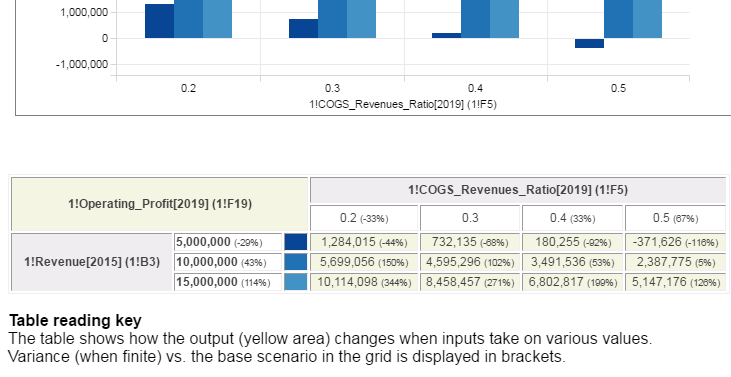Screen dimensions: 731x377
Task: Select the 1,284,015 output cell
Action: click(x=364, y=242)
